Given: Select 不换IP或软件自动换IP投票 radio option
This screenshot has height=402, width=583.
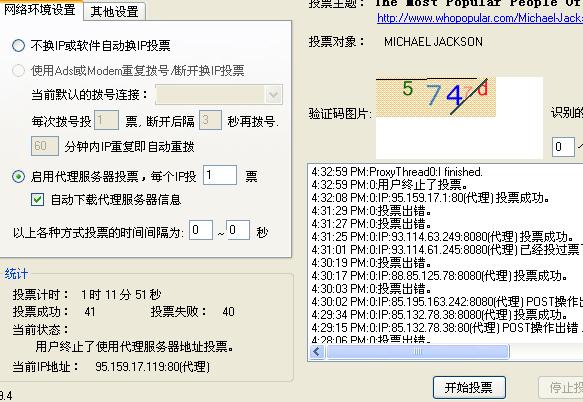Looking at the screenshot, I should pos(18,46).
